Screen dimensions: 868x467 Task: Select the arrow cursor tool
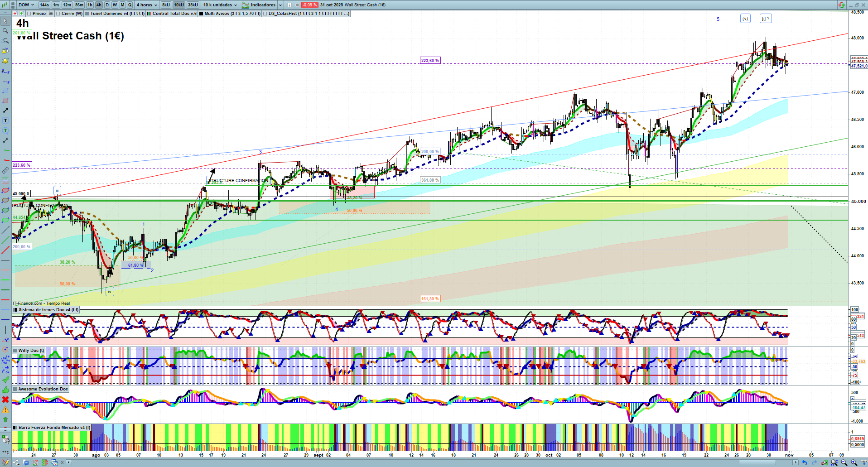5,21
